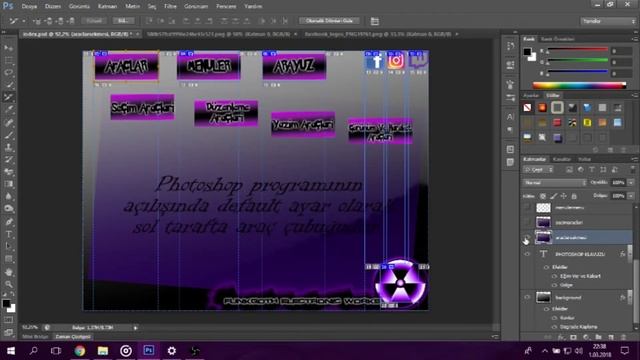Open File Explorer from the taskbar
Image resolution: width=640 pixels, height=360 pixels.
coord(102,351)
